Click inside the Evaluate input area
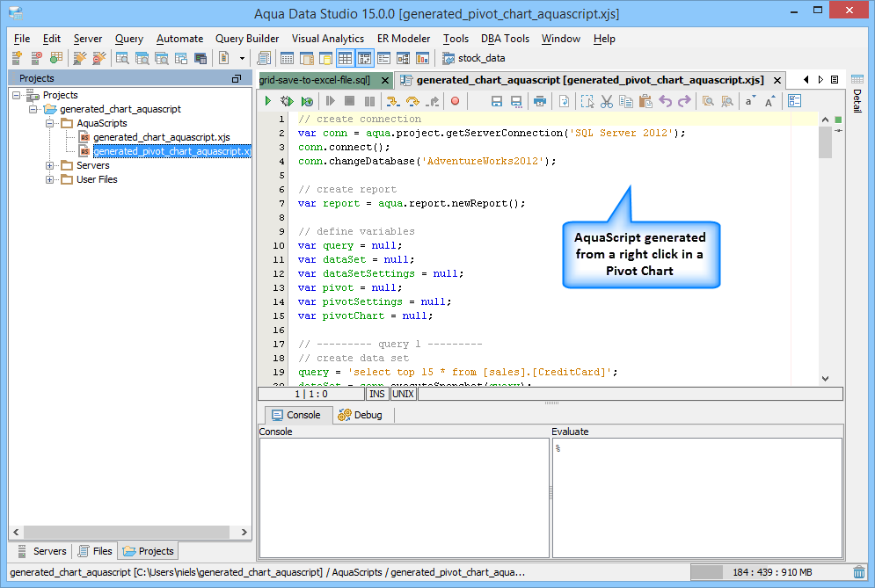This screenshot has height=588, width=875. [x=696, y=497]
